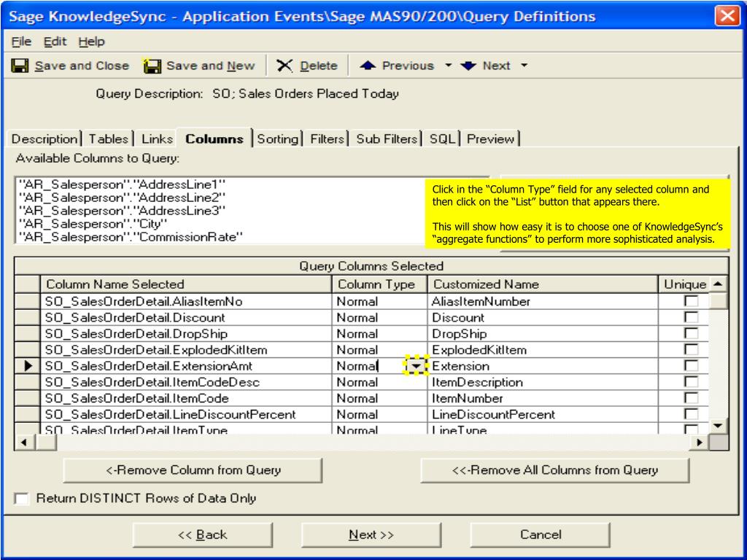The height and width of the screenshot is (560, 747).
Task: Click the Save and Close toolbar button
Action: click(70, 66)
